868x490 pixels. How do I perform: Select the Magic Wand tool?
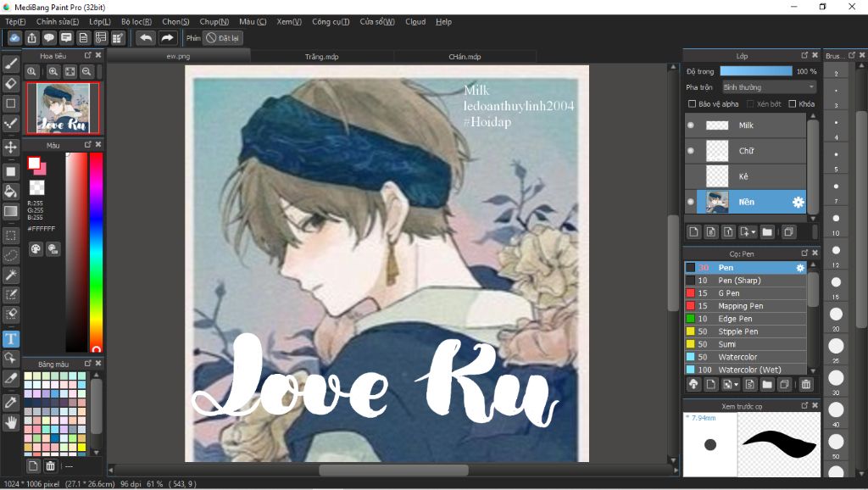click(10, 276)
